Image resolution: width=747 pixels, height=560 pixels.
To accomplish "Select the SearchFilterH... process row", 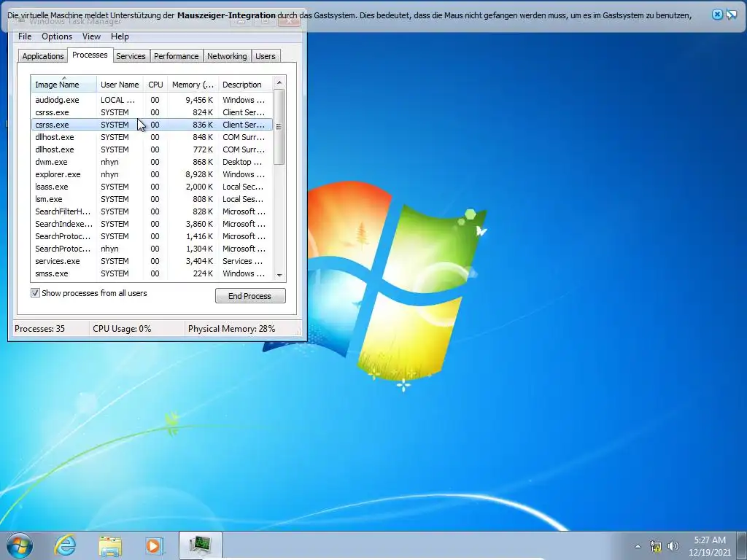I will 152,211.
